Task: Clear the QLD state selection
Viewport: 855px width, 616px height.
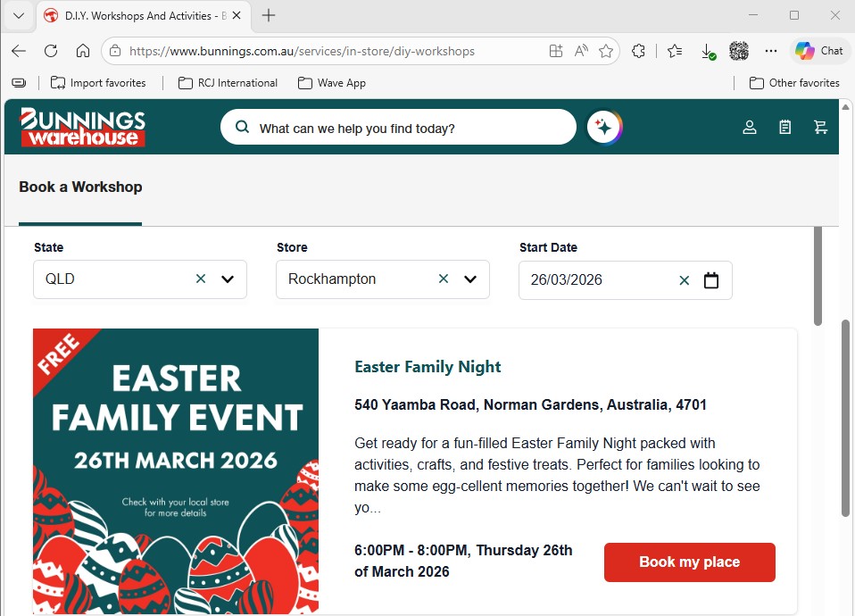Action: tap(201, 279)
